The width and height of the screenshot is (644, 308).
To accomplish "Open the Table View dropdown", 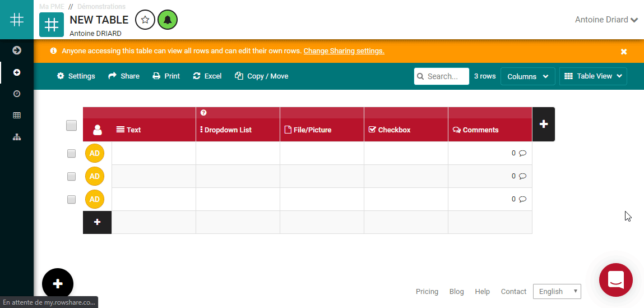I will pyautogui.click(x=593, y=76).
